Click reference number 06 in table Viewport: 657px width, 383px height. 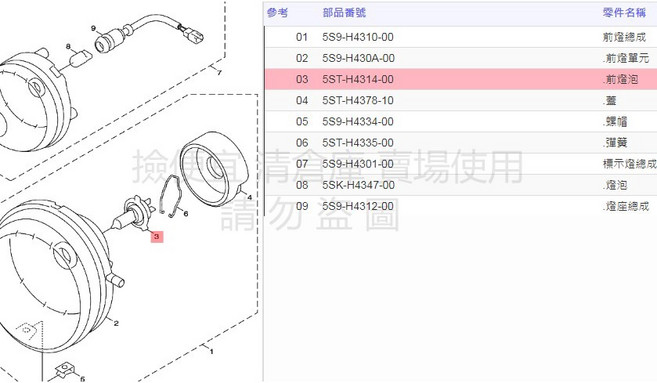tap(302, 142)
